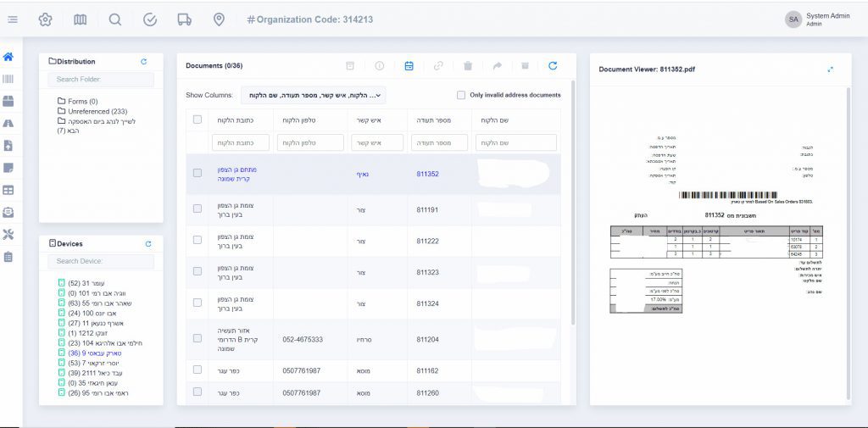The height and width of the screenshot is (428, 868).
Task: Open the settings gear in top toolbar
Action: click(x=45, y=19)
